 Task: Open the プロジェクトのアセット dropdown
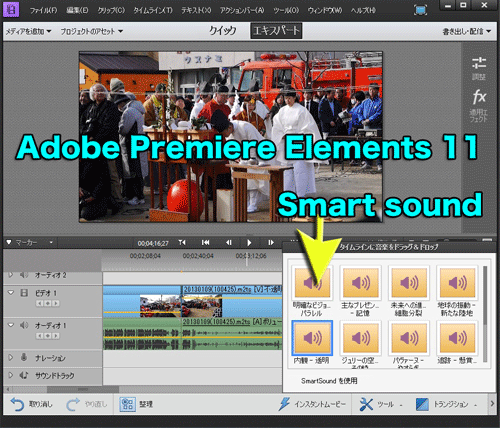pos(91,31)
